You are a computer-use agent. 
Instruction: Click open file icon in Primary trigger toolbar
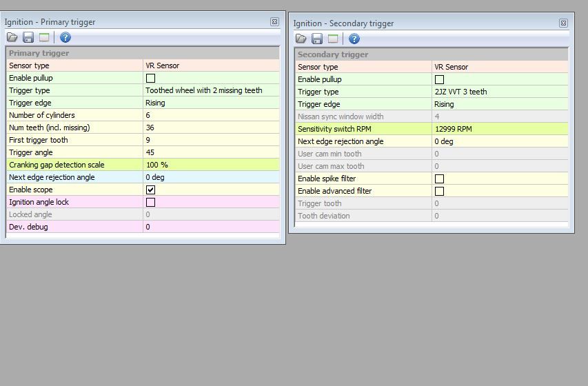point(12,37)
